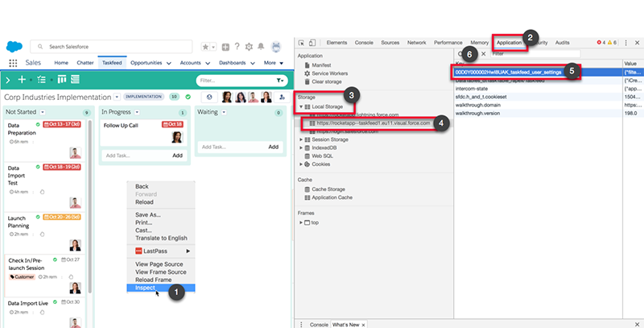The width and height of the screenshot is (644, 328).
Task: Open the DevTools three-dot menu
Action: 626,43
